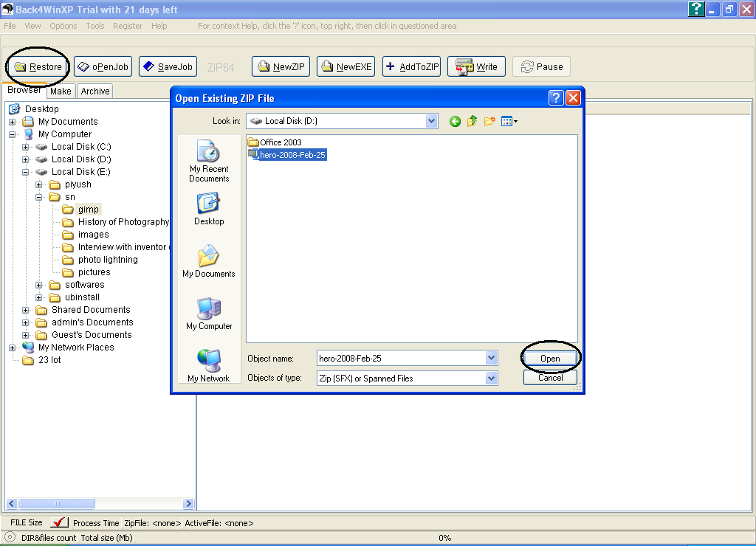Switch to the Archive tab

coord(95,91)
